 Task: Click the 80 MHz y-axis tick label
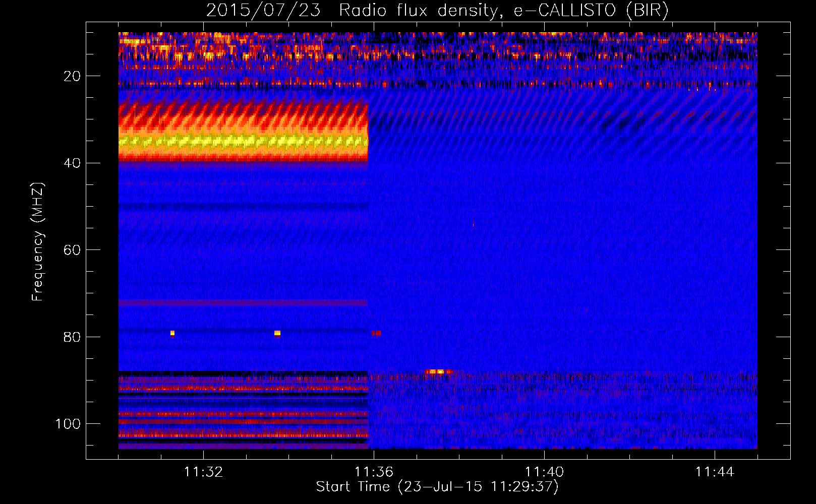tap(73, 337)
